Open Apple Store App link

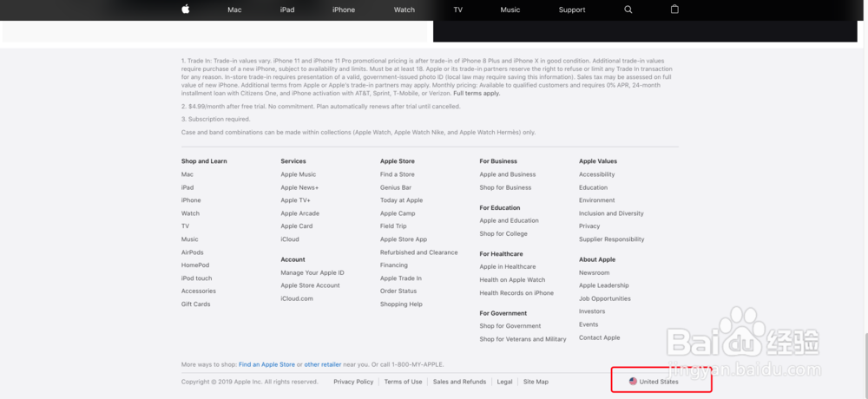tap(404, 239)
